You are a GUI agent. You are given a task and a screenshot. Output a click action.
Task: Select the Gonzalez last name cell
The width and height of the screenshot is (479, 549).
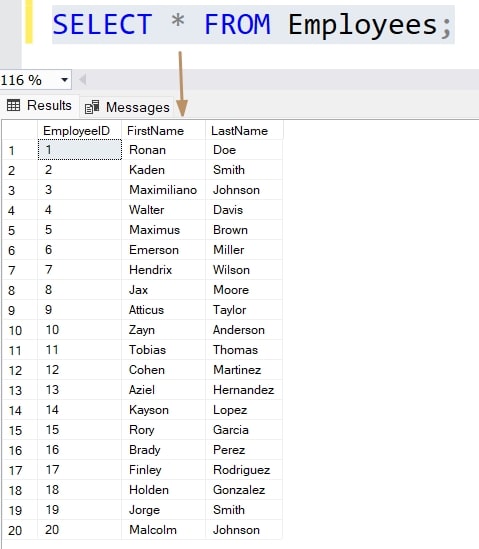click(x=244, y=489)
